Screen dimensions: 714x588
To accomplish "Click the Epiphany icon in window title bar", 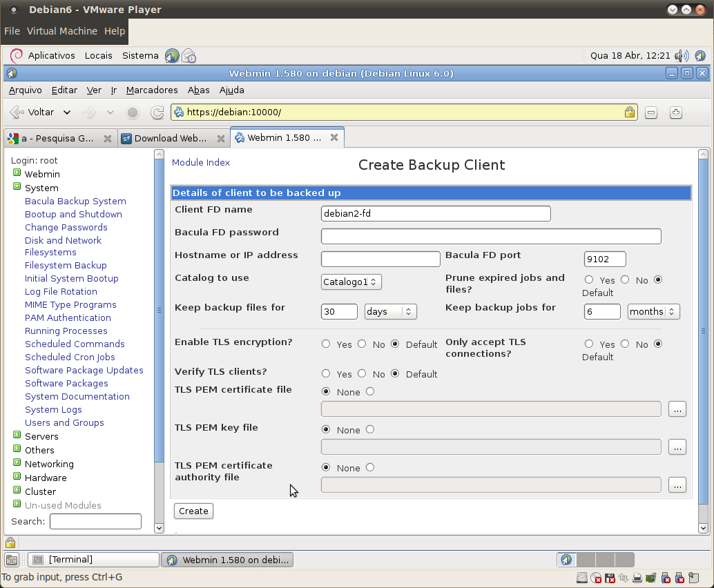I will [x=12, y=73].
